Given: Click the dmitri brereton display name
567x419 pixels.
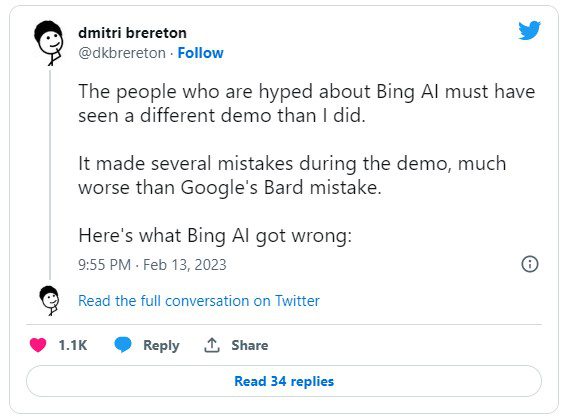Looking at the screenshot, I should pyautogui.click(x=132, y=33).
